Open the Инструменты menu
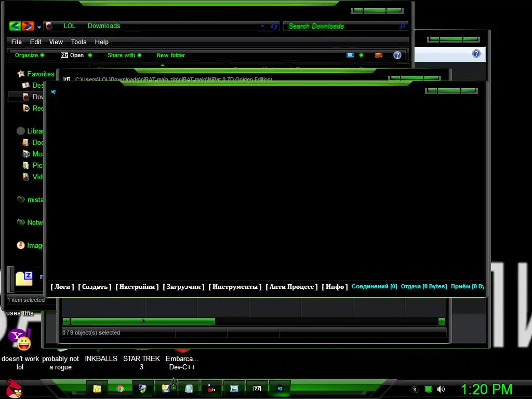 pos(235,287)
